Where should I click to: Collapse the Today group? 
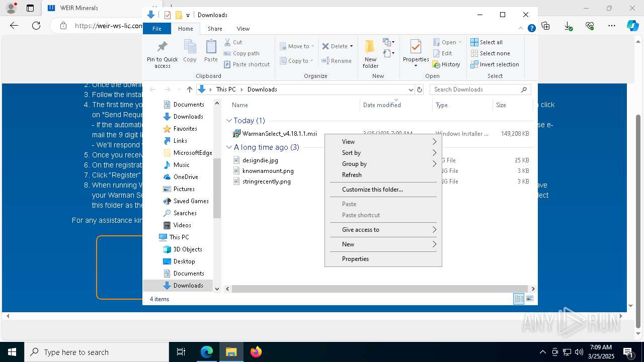(x=229, y=121)
